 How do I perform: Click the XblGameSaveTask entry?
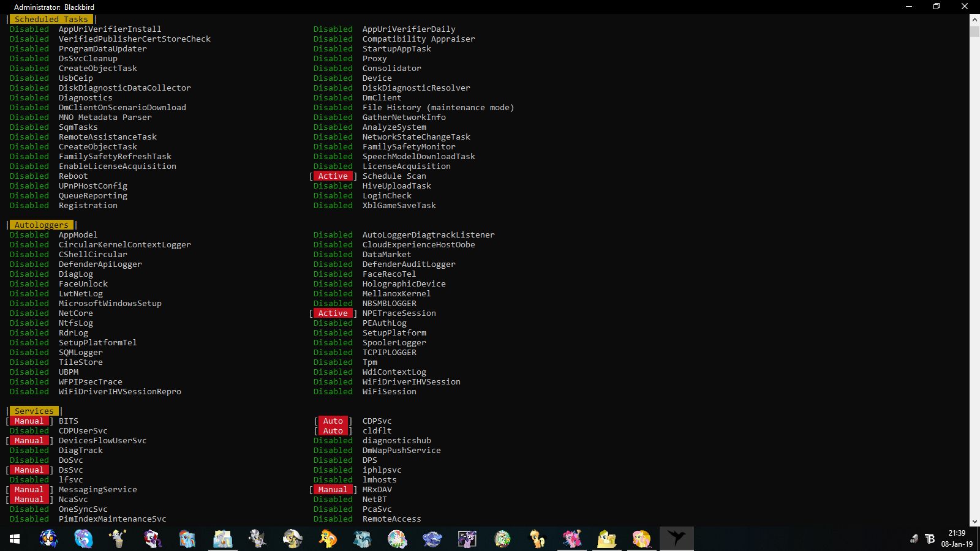click(399, 205)
